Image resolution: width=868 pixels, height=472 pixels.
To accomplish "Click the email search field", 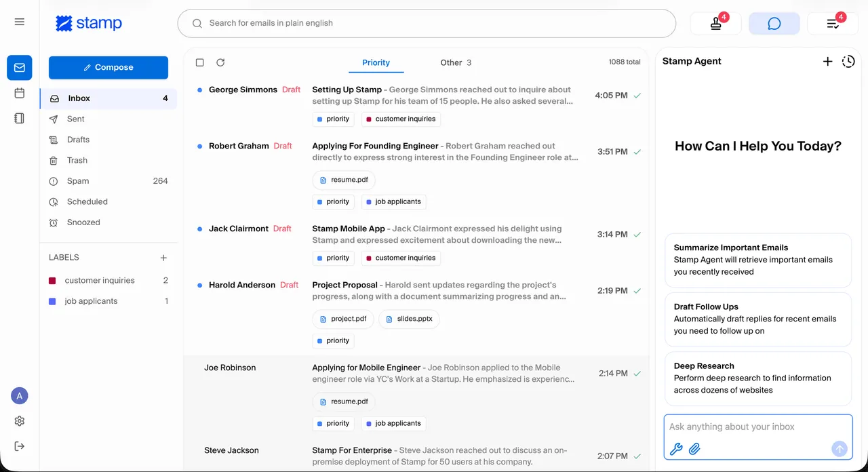I will click(x=427, y=23).
